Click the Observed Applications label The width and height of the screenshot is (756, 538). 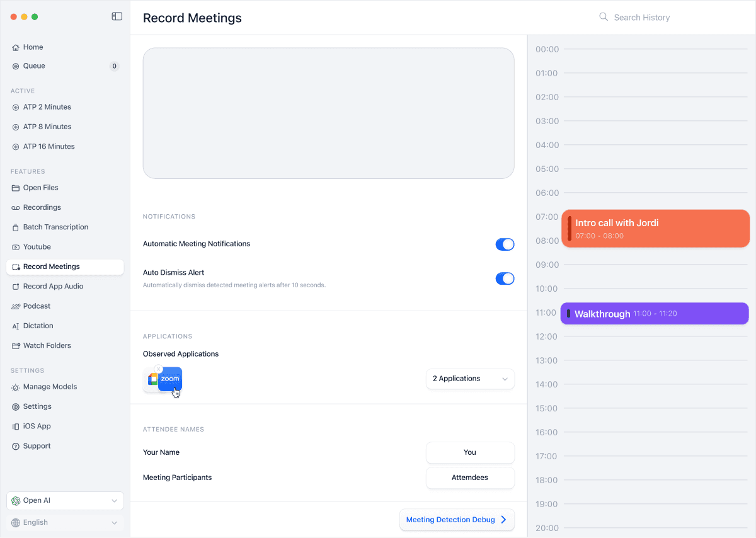pos(181,354)
